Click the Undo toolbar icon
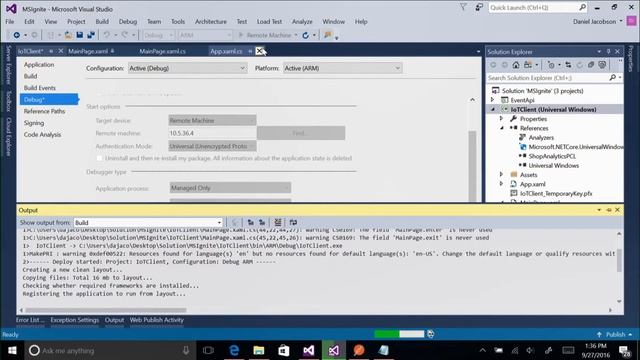This screenshot has width=640, height=360. tap(107, 35)
